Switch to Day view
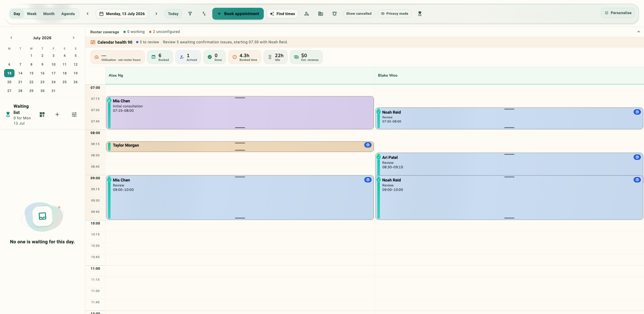 (x=17, y=14)
